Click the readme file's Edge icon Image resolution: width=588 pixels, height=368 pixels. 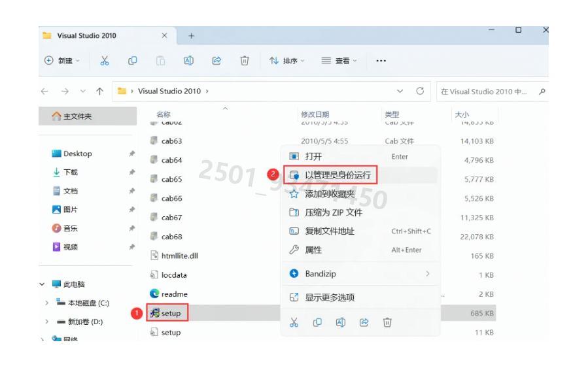154,293
